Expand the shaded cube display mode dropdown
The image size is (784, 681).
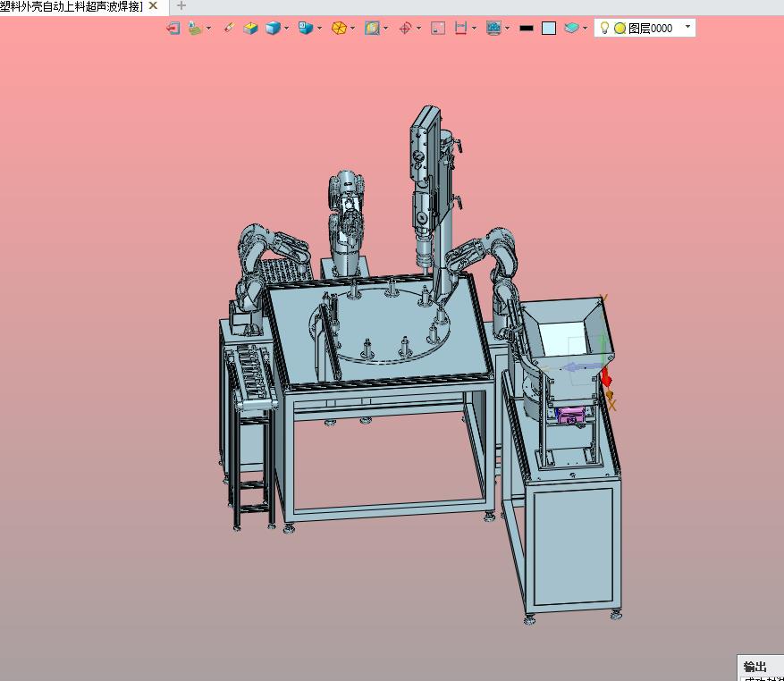coord(286,28)
